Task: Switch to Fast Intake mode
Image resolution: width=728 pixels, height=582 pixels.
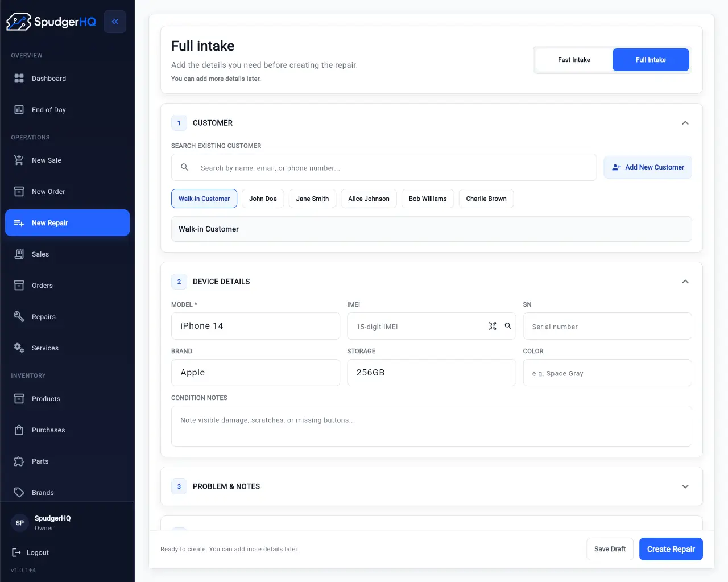Action: [574, 60]
